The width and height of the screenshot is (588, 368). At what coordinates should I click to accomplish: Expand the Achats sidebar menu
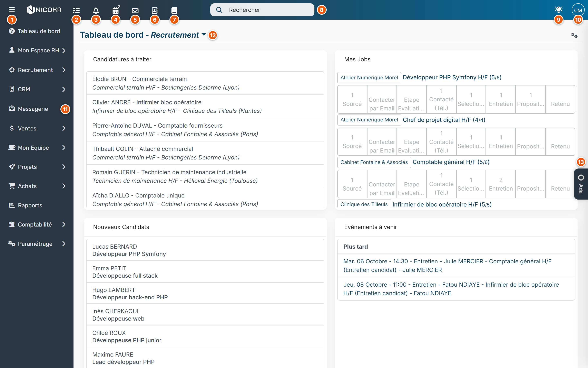pyautogui.click(x=37, y=186)
